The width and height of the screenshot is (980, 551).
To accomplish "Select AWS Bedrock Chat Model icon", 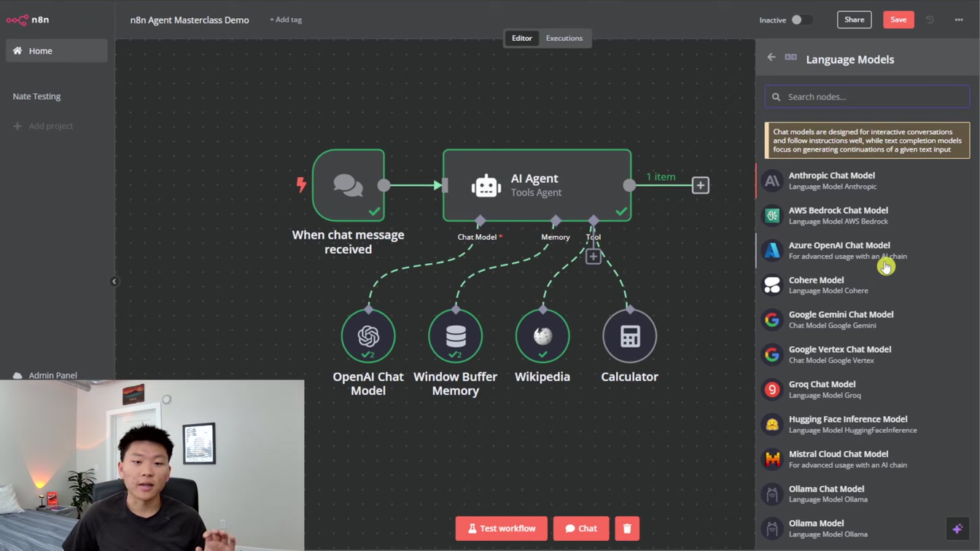I will [772, 216].
